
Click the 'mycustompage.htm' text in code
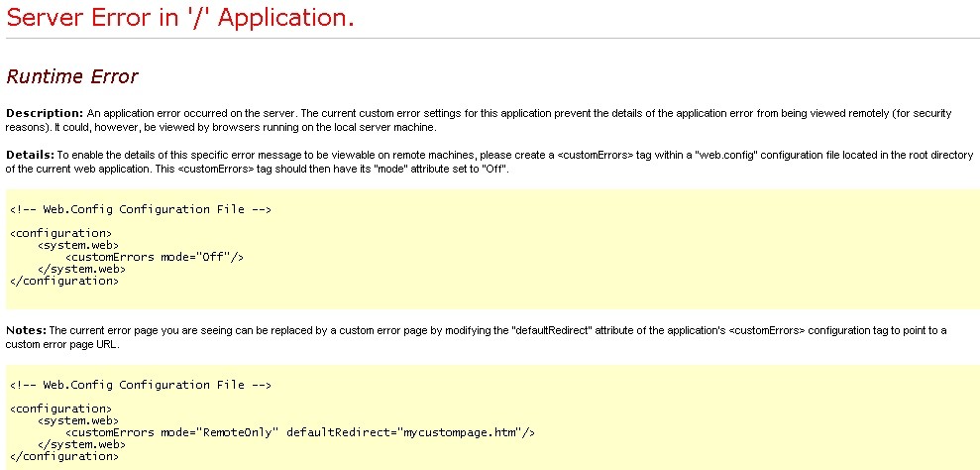click(460, 431)
